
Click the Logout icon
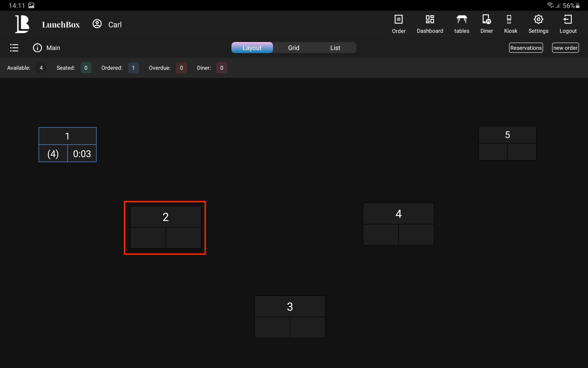[568, 20]
